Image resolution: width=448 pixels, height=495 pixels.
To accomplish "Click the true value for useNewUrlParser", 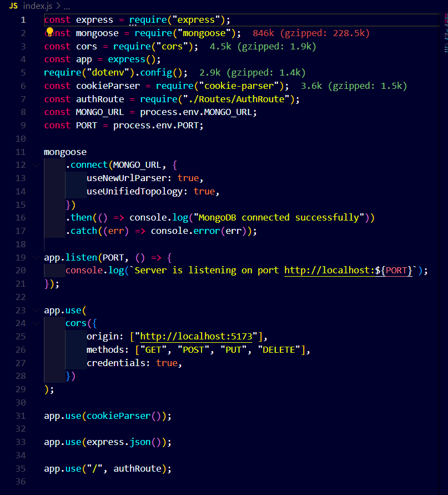I will pos(188,178).
